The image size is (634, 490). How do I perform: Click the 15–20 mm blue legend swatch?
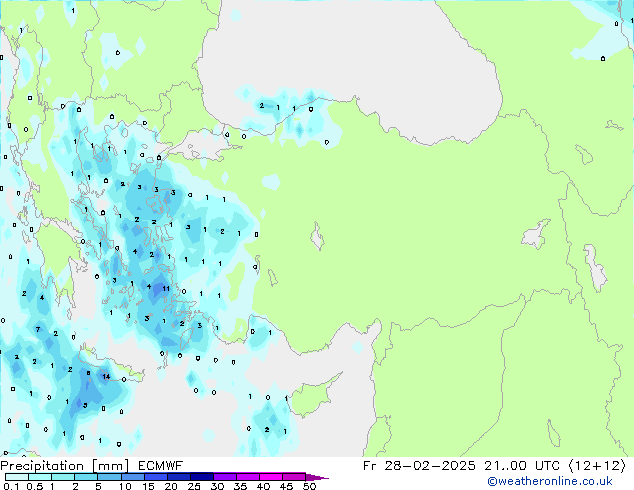coord(155,477)
